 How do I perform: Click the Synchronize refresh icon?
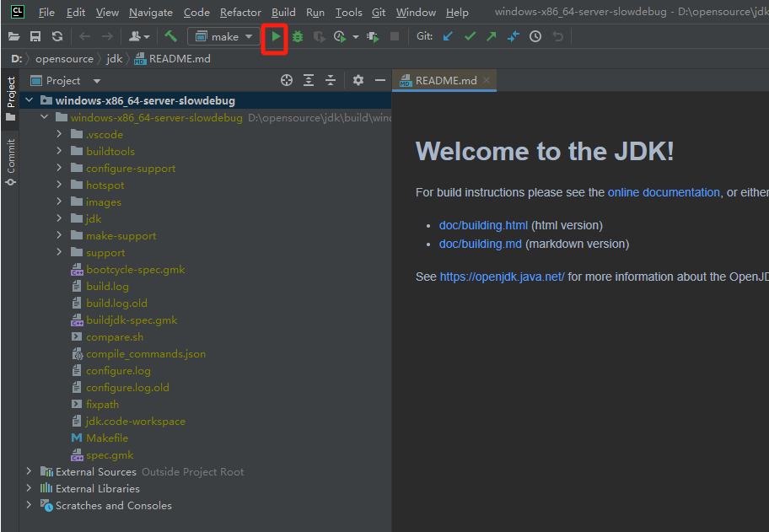(x=57, y=36)
